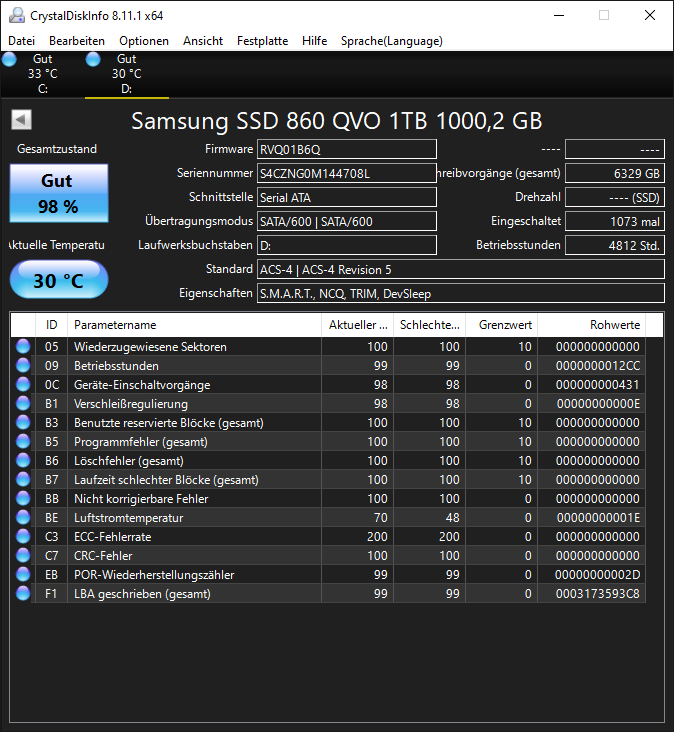Open the Optionen menu
This screenshot has width=674, height=732.
pyautogui.click(x=144, y=41)
